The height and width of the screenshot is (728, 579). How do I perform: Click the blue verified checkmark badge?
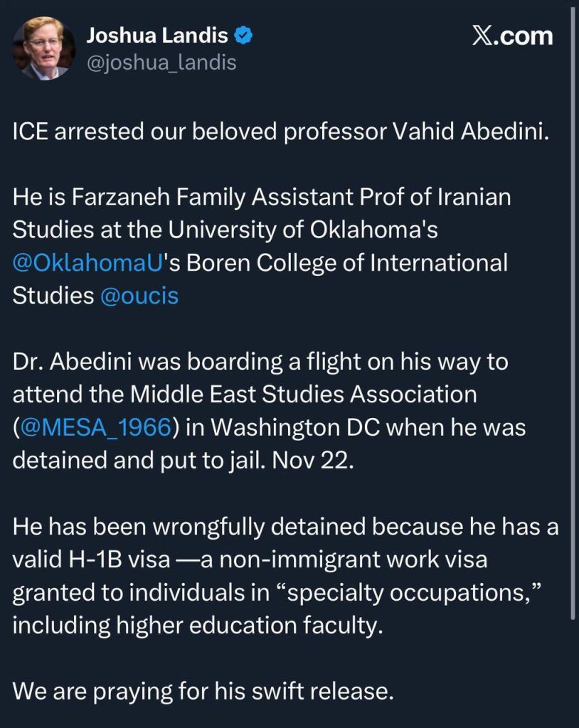click(x=245, y=35)
